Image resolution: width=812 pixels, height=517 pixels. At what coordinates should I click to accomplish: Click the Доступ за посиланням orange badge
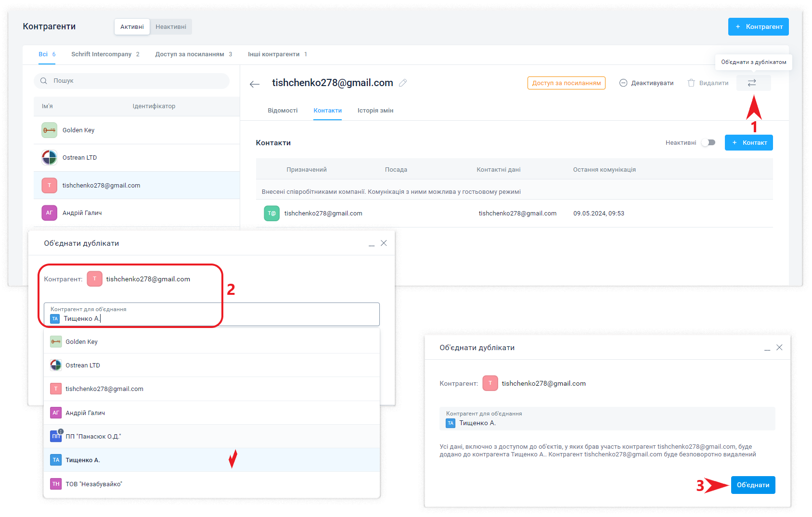tap(566, 83)
